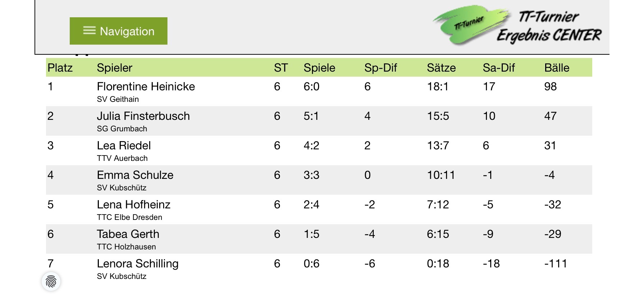Click the ST column header

281,68
